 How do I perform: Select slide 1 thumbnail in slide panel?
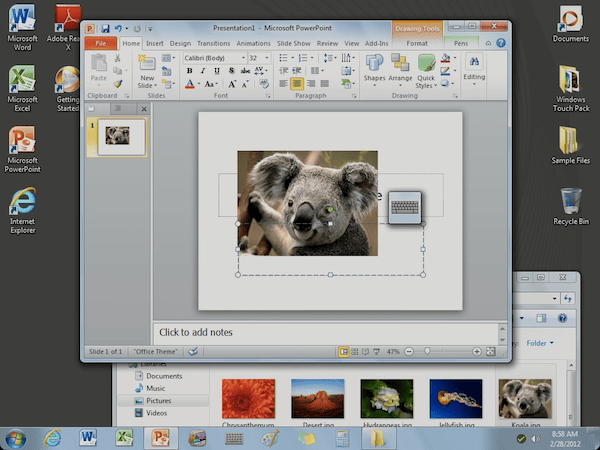click(x=123, y=137)
